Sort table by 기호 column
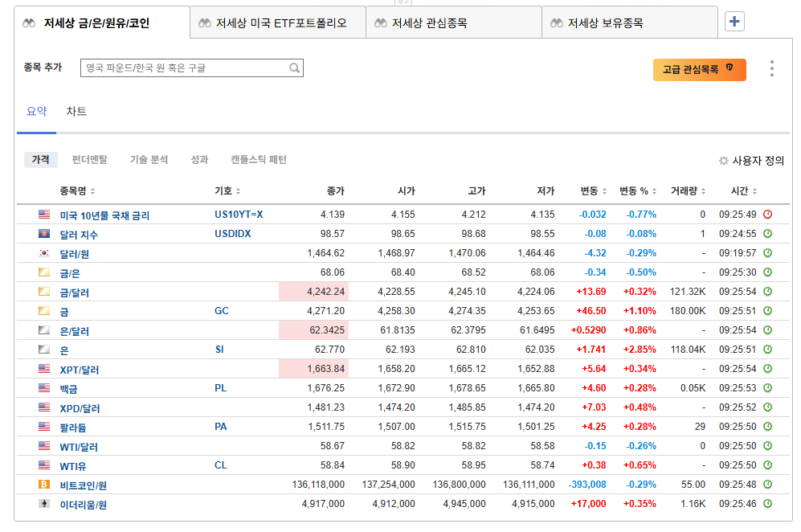The image size is (801, 532). click(x=227, y=191)
